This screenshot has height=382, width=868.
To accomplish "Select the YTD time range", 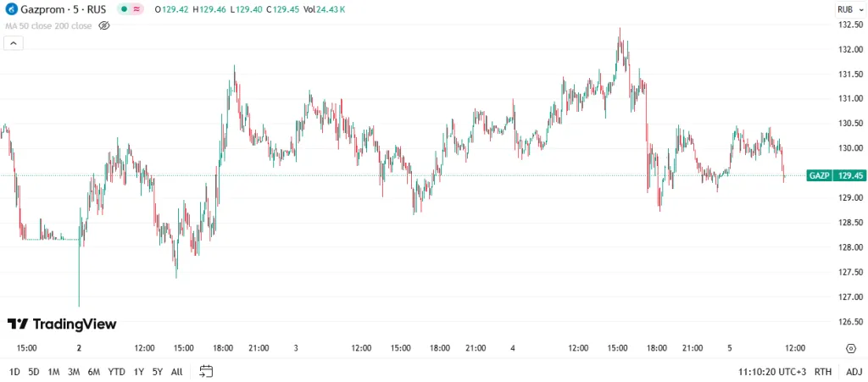I will pos(117,371).
